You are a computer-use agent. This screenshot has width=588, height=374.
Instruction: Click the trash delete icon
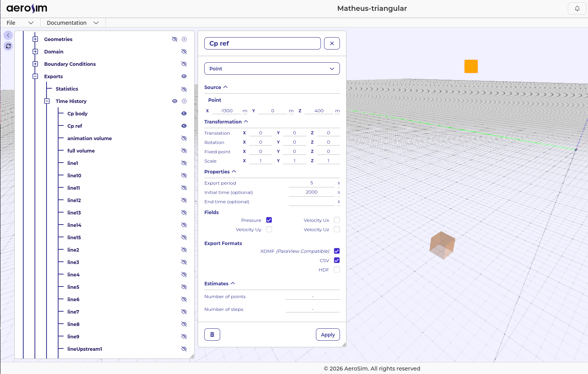[x=212, y=335]
